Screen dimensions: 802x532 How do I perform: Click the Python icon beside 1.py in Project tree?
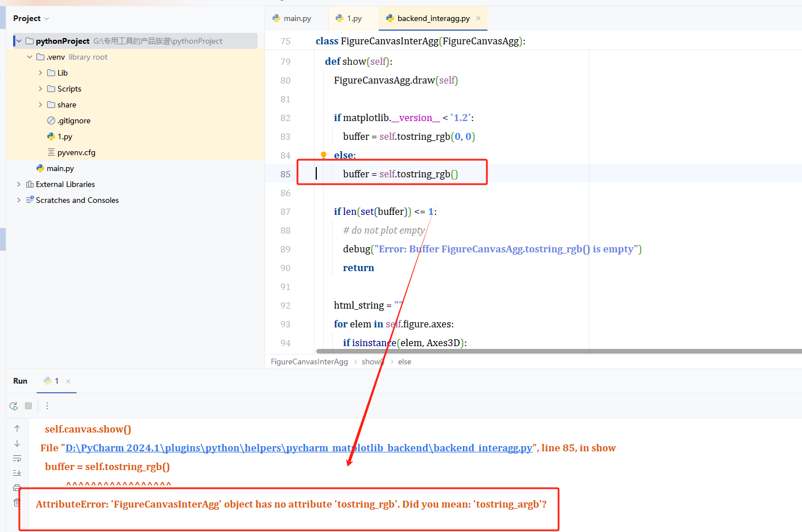tap(51, 136)
